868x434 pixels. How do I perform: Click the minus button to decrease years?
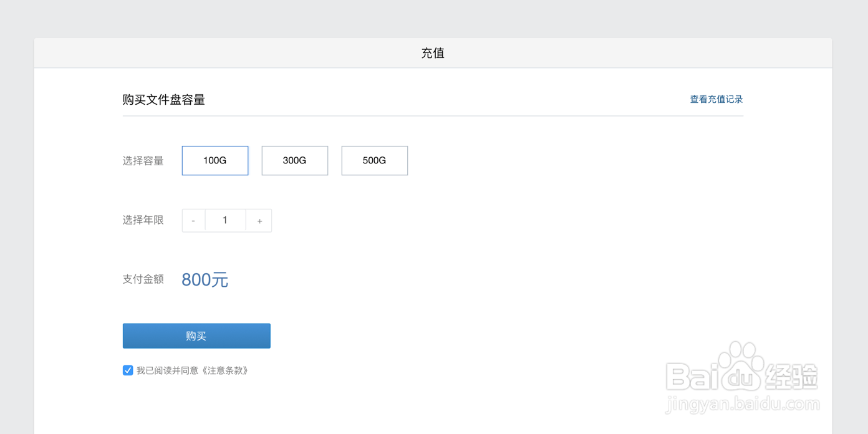click(x=193, y=220)
